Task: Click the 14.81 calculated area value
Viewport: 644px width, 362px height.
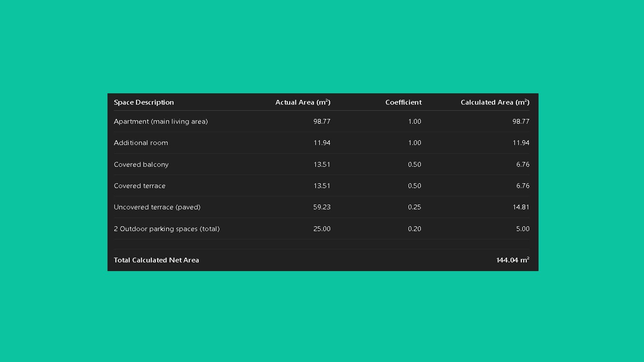Action: click(x=521, y=207)
